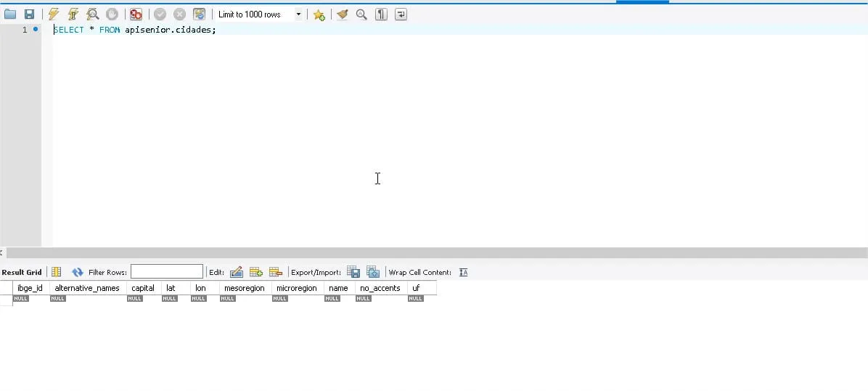Click the Filter Rows input field
The image size is (868, 391).
point(167,271)
